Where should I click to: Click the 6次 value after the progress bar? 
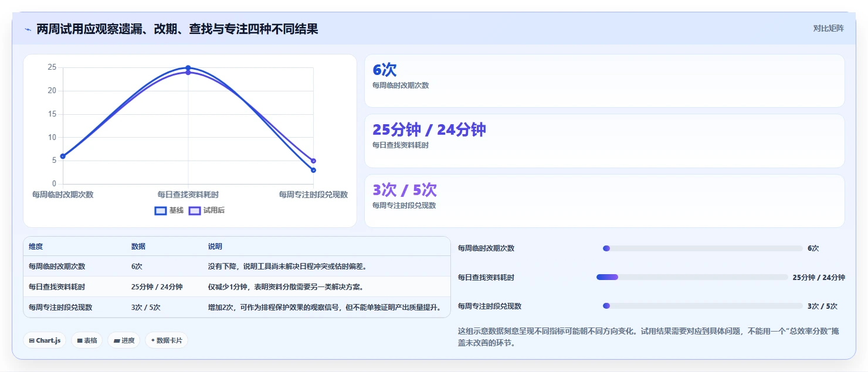tap(813, 248)
